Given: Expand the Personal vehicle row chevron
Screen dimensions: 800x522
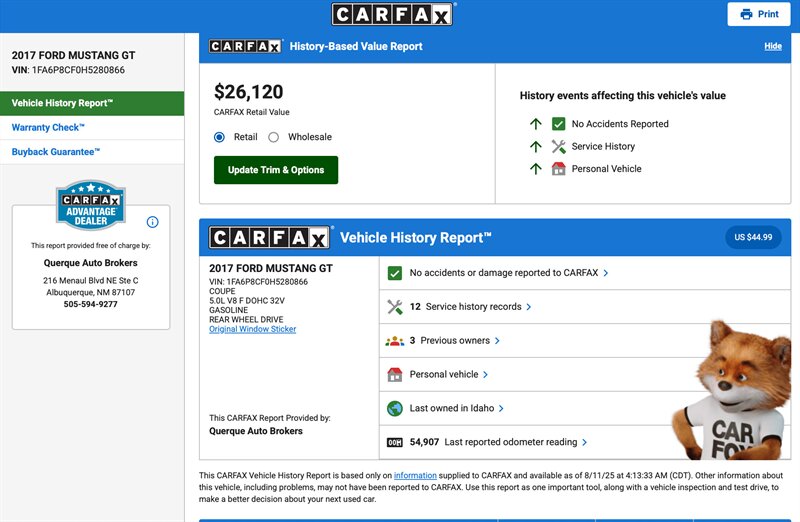Looking at the screenshot, I should click(485, 375).
